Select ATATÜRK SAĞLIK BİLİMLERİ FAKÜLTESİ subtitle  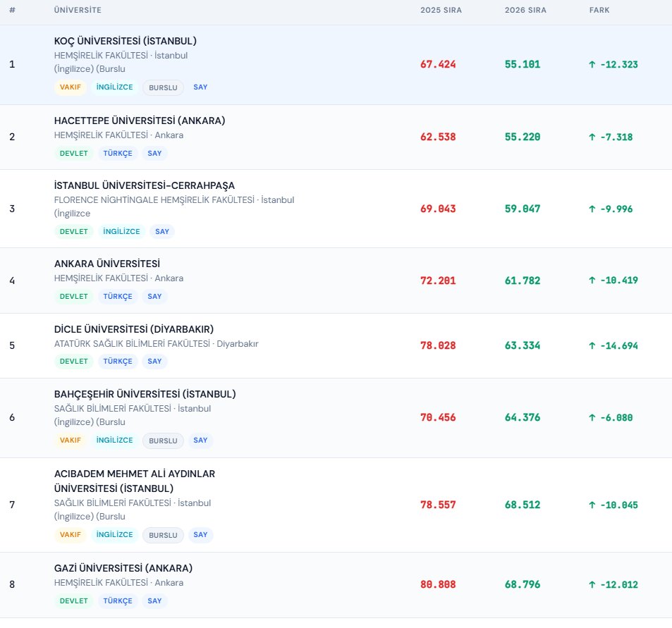coord(132,343)
